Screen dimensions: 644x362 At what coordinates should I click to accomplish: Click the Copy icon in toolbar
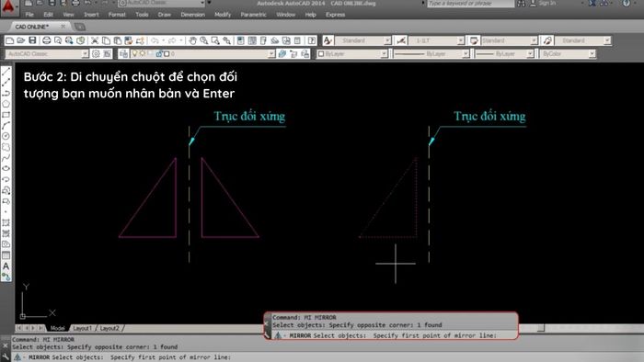coord(106,40)
